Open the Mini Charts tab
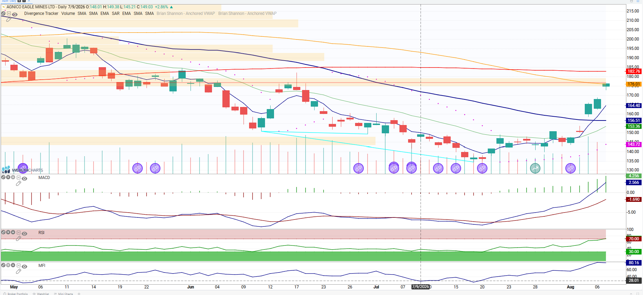Viewport: 644px width, 295px height. (63, 294)
